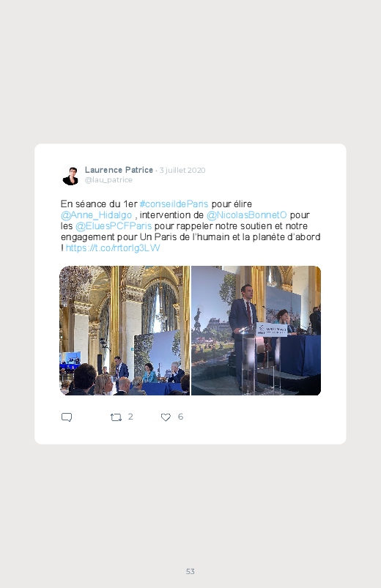Click the 3 juillet 2020 timestamp

[x=182, y=171]
